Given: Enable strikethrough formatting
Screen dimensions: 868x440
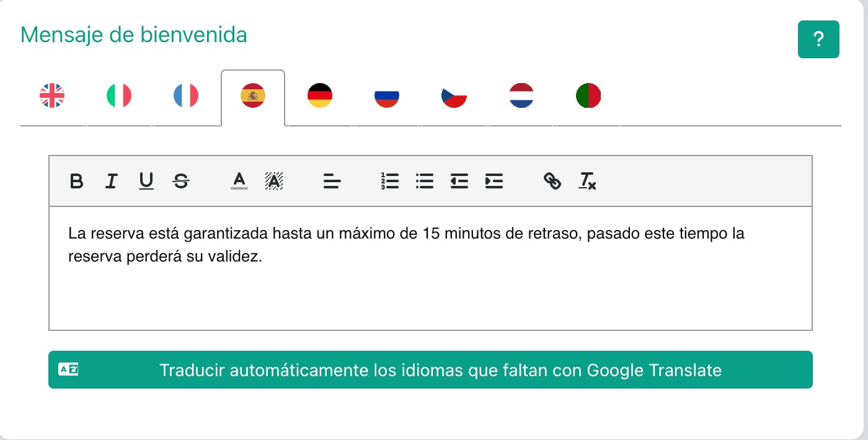Looking at the screenshot, I should coord(181,181).
